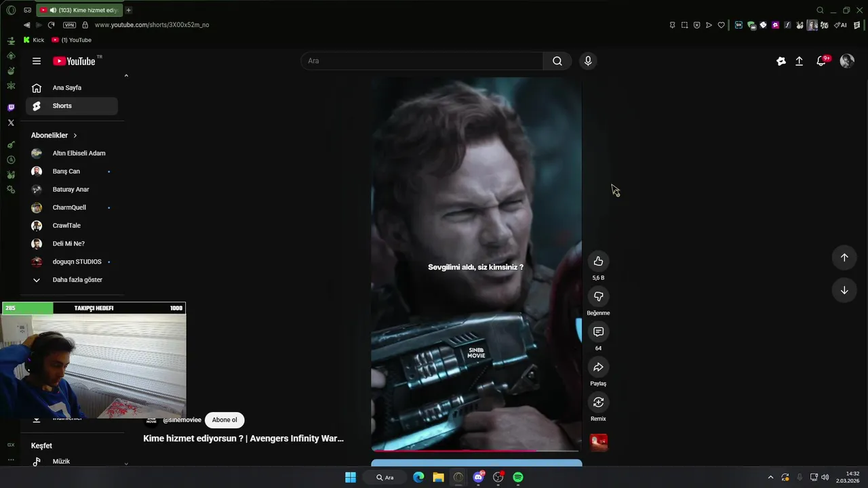Open the VPN badge in address bar
This screenshot has height=488, width=868.
pyautogui.click(x=69, y=25)
